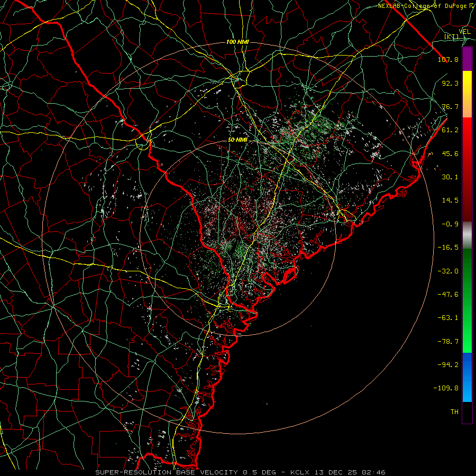Click the -16.5 legend value
The width and height of the screenshot is (476, 476).
point(448,248)
